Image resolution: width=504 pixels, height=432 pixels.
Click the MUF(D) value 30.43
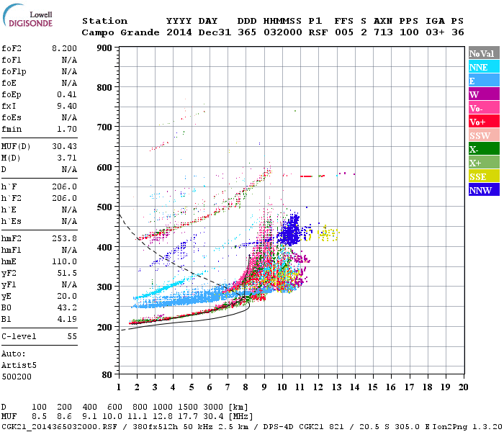click(64, 146)
